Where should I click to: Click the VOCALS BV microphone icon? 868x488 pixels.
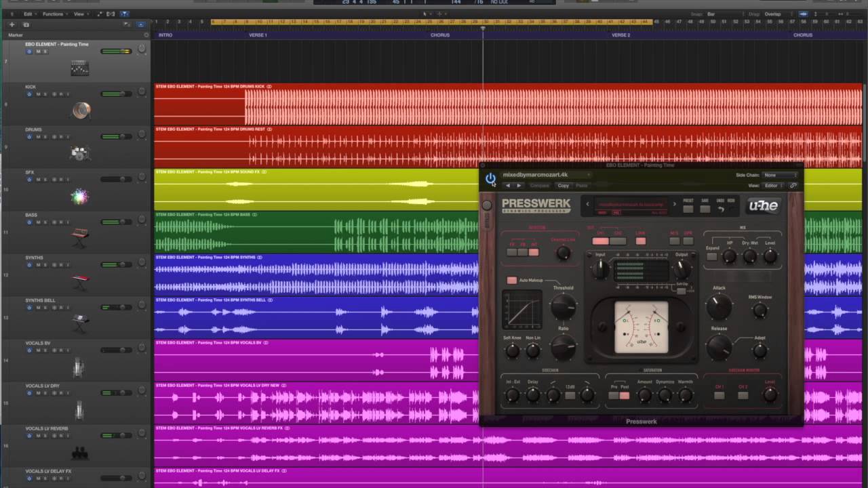tap(79, 367)
